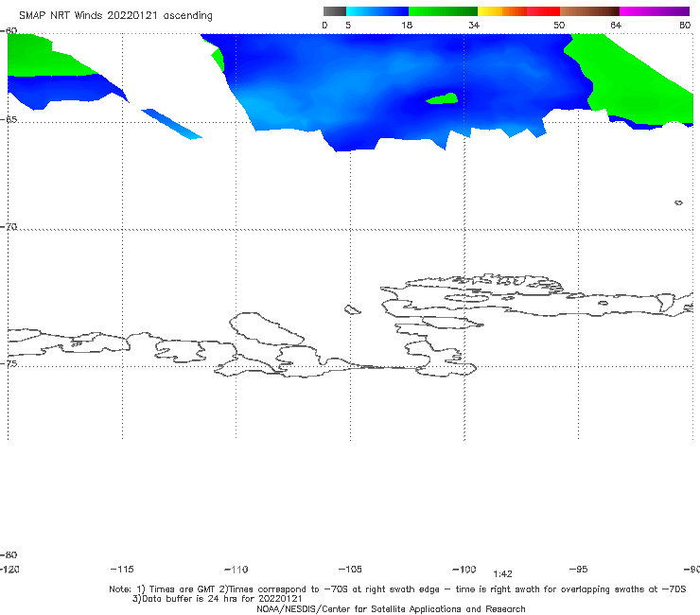Screen dimensions: 700x615
Task: Click the yellow-to-red colorbar segment
Action: pos(518,11)
